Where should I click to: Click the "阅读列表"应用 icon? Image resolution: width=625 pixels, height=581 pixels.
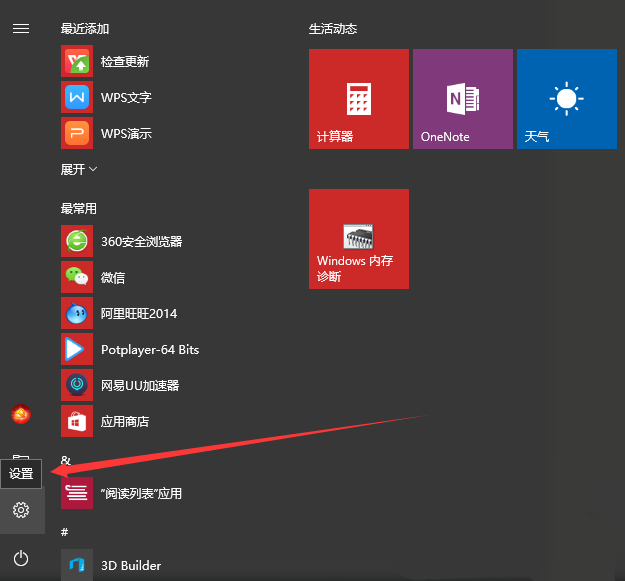[x=77, y=493]
